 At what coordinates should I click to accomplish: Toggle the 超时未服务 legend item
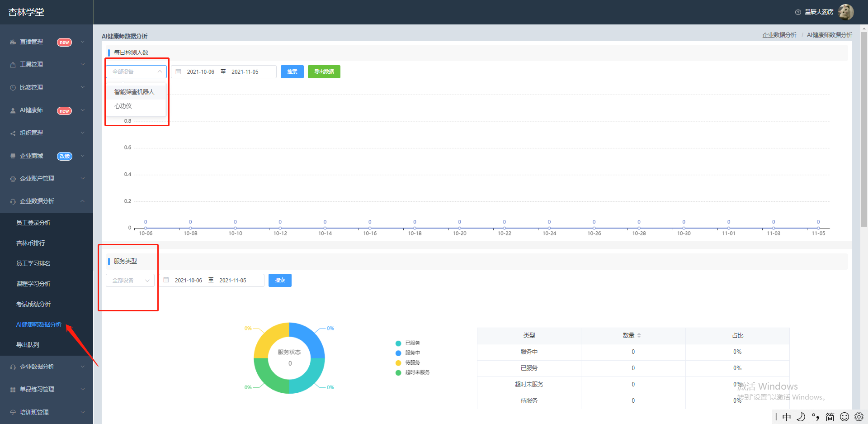pyautogui.click(x=412, y=372)
